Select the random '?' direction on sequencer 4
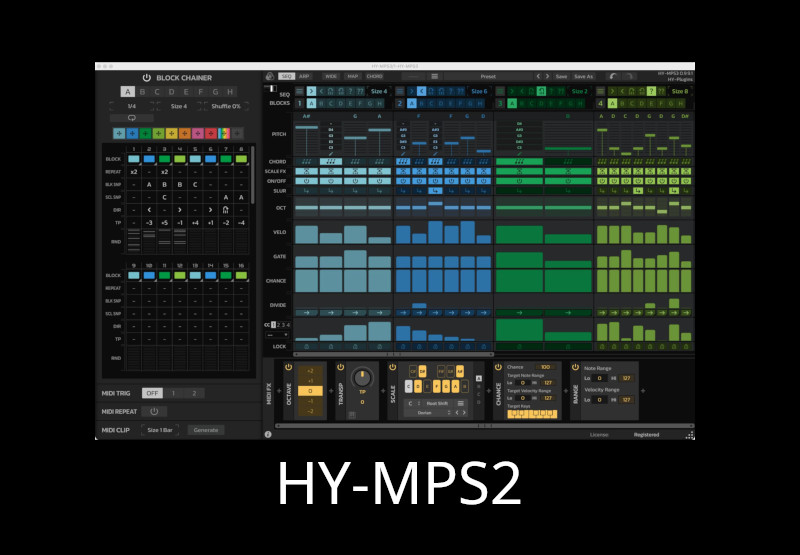The image size is (800, 555). tap(651, 91)
